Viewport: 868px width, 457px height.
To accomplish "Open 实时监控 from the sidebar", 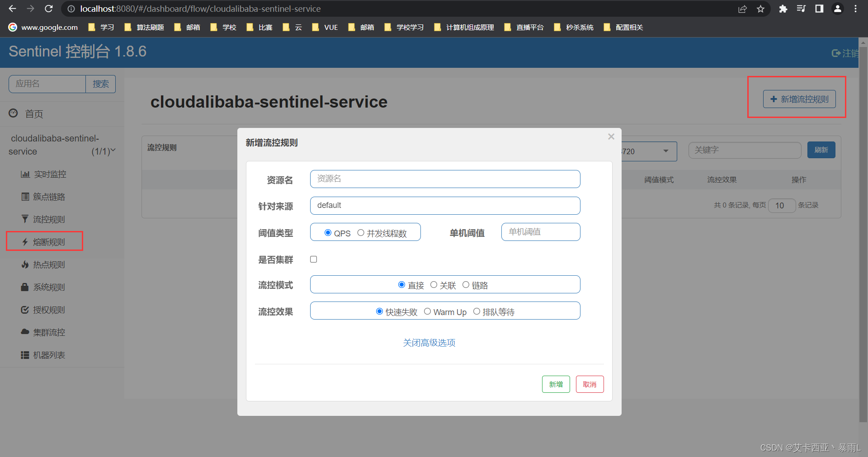I will point(44,174).
